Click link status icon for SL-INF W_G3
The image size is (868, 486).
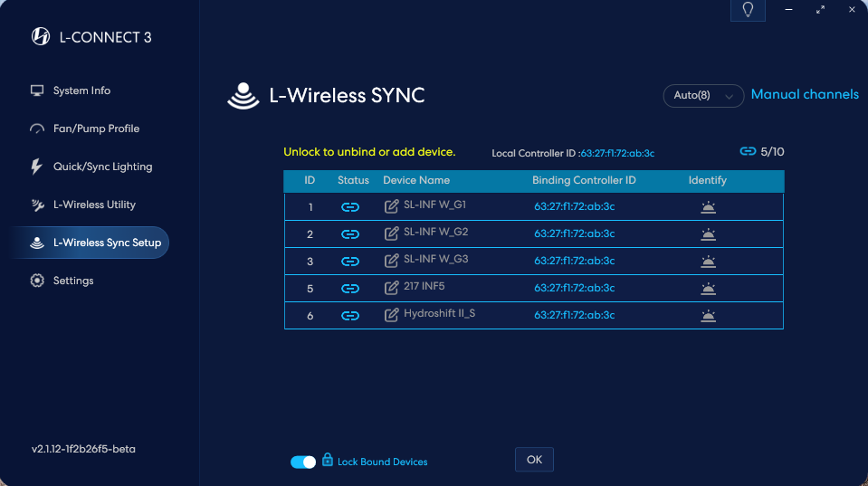[x=350, y=262]
